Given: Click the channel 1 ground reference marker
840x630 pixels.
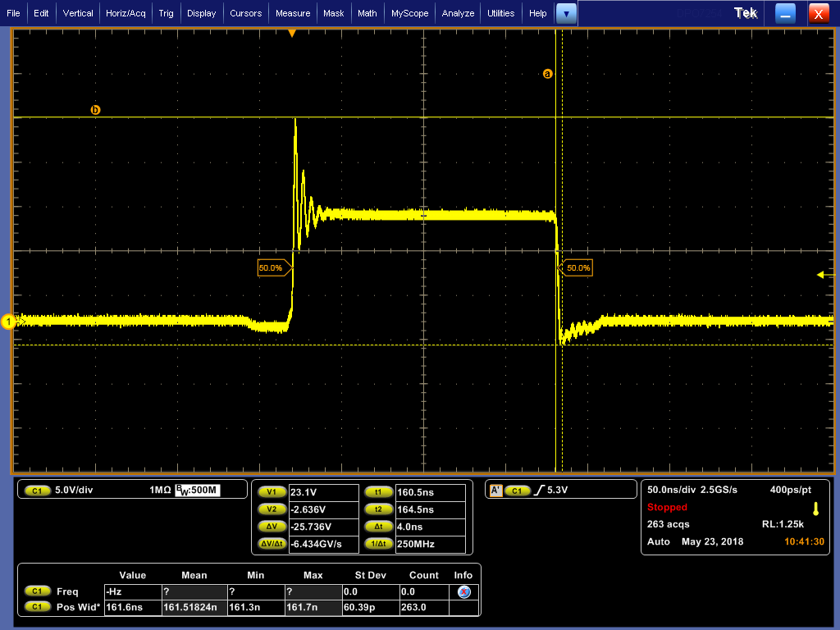Looking at the screenshot, I should [x=9, y=322].
